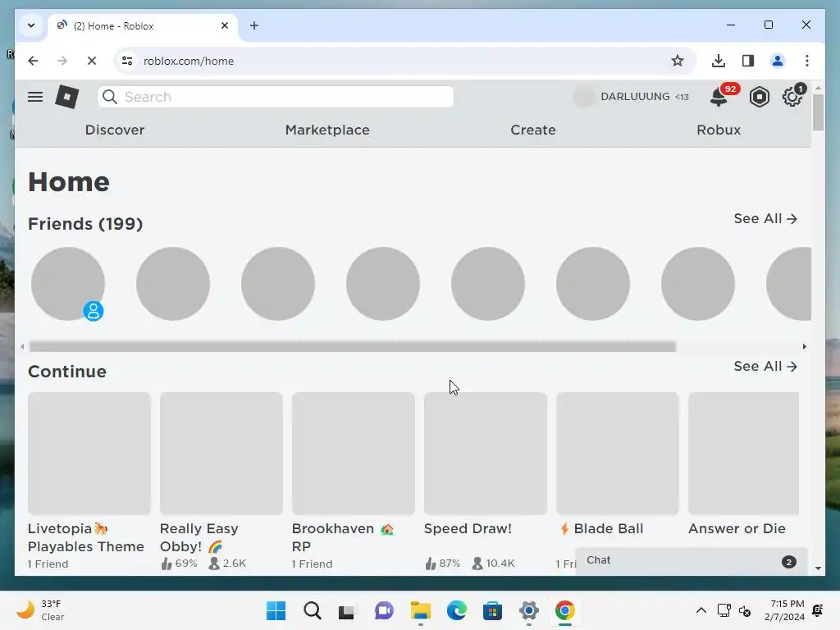840x630 pixels.
Task: Click the Blade Ball title text
Action: coord(609,529)
